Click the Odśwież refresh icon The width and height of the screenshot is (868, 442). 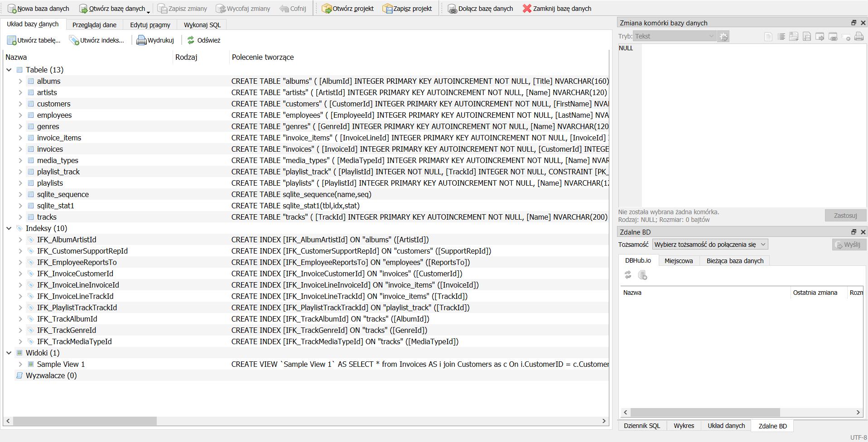(x=191, y=40)
